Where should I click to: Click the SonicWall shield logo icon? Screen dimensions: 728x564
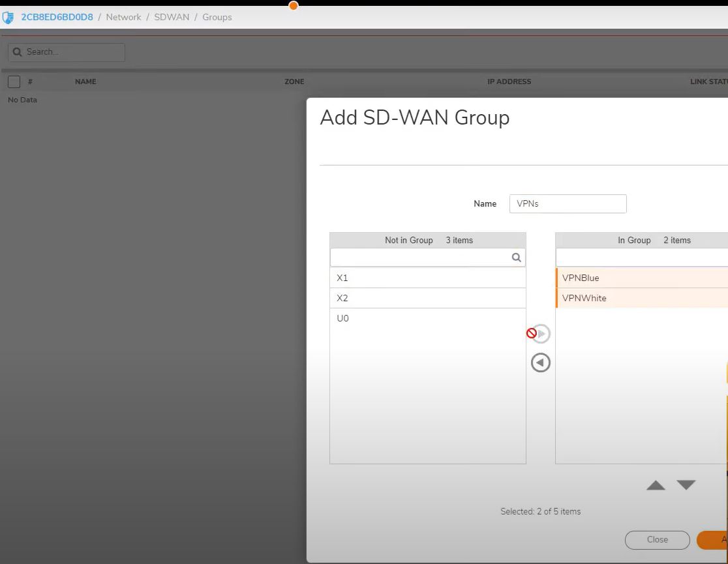[8, 18]
